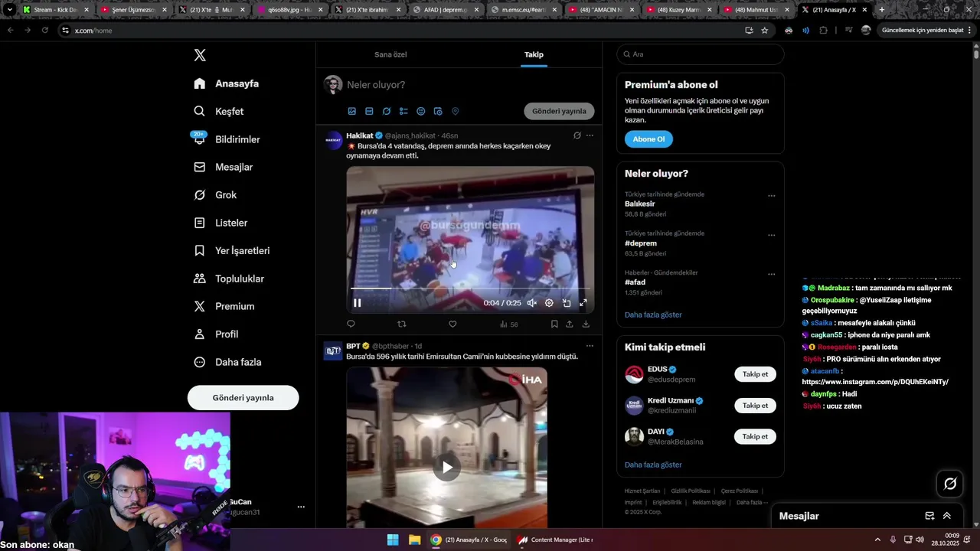The image size is (980, 551).
Task: Compose new message in Mesajlar drawer
Action: click(929, 516)
